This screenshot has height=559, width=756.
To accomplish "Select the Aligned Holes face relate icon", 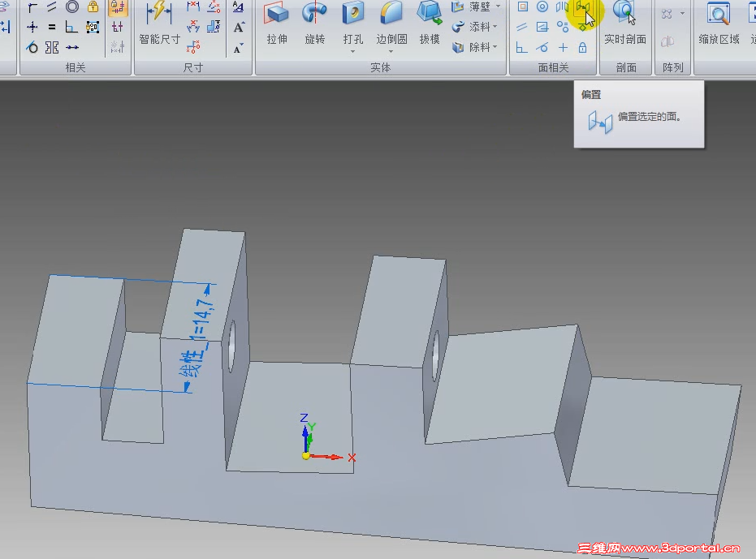I will click(x=542, y=27).
